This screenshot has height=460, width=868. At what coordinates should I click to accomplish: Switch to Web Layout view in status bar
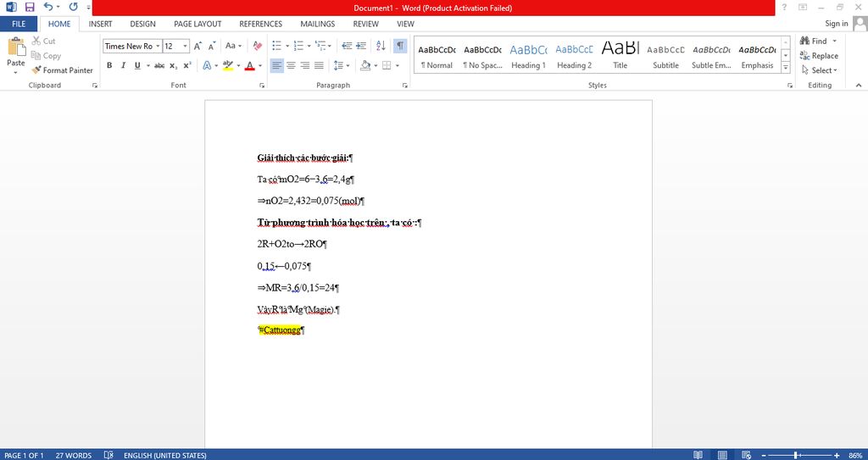point(748,455)
